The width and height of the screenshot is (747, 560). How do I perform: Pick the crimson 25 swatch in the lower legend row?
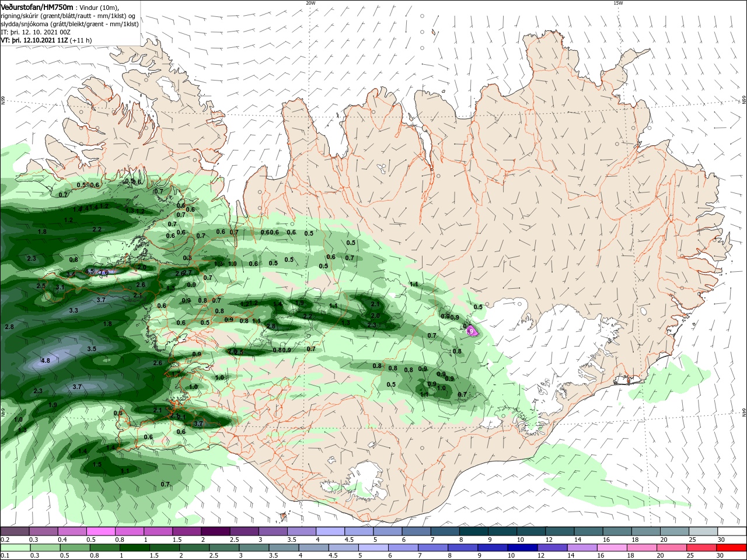pos(701,548)
